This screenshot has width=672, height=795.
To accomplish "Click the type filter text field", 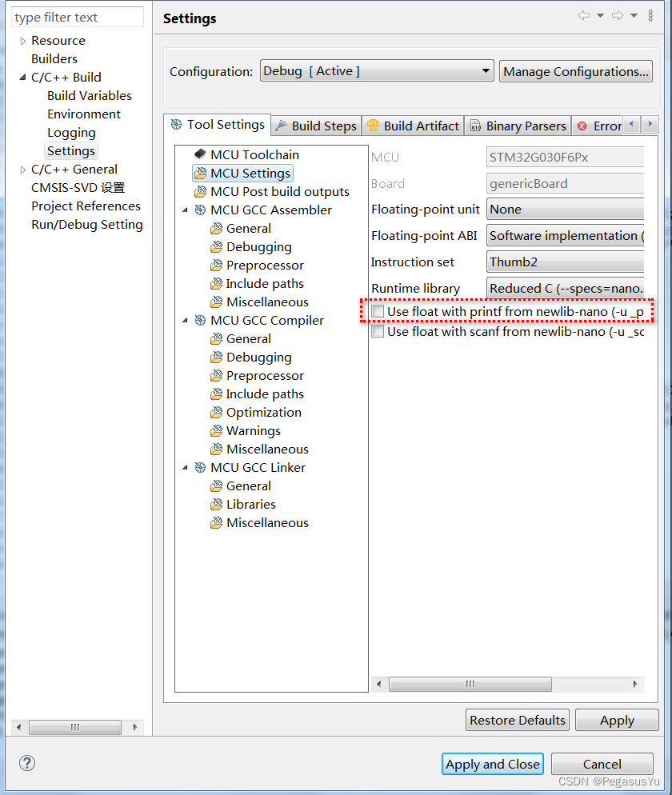I will tap(78, 18).
